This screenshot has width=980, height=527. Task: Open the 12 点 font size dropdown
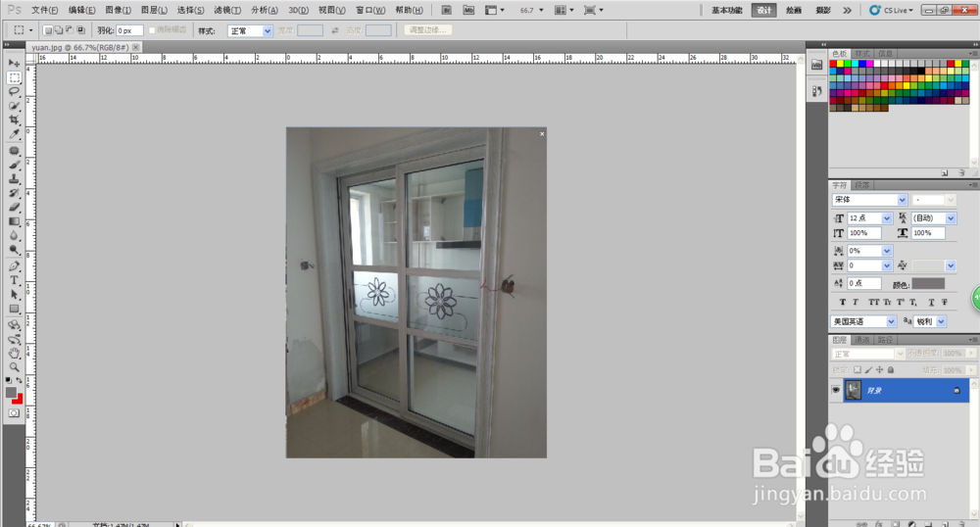point(886,217)
